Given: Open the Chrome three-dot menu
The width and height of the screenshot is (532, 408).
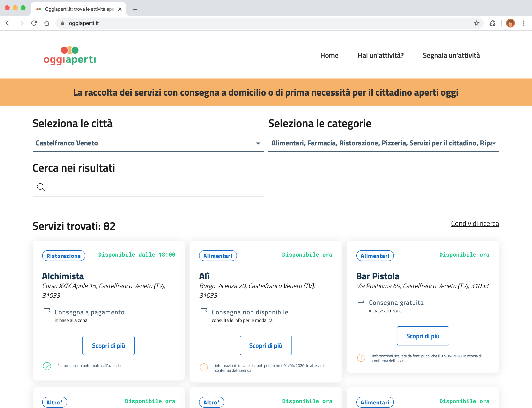Looking at the screenshot, I should [x=523, y=23].
